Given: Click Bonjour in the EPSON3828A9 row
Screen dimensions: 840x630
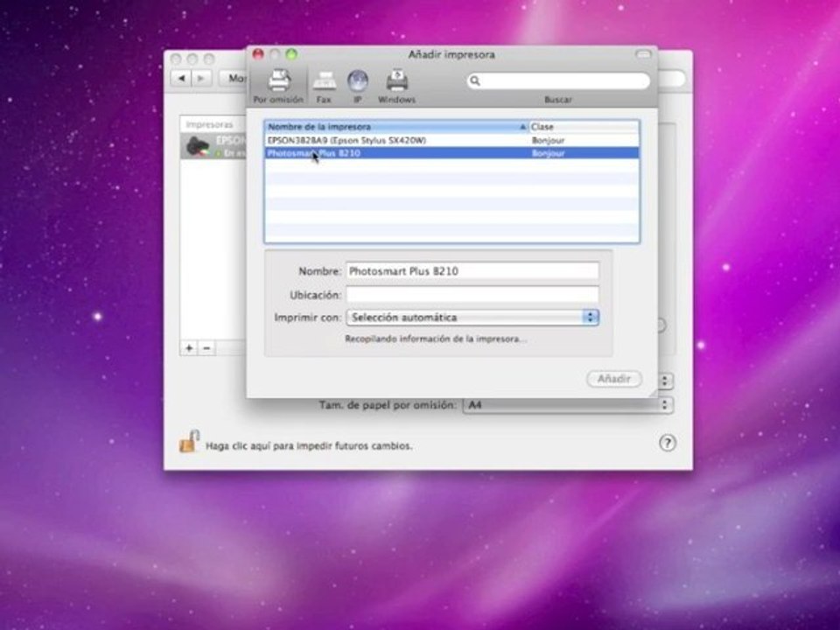Looking at the screenshot, I should click(x=548, y=140).
